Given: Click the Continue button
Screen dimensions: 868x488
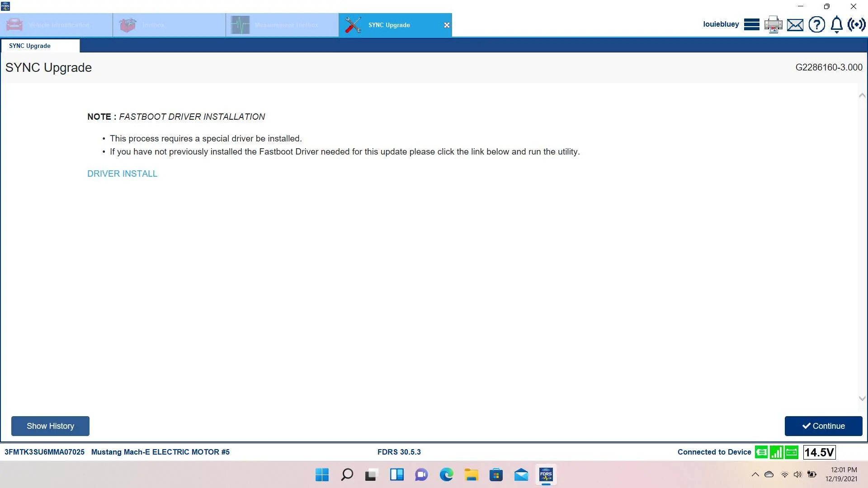Looking at the screenshot, I should click(823, 426).
